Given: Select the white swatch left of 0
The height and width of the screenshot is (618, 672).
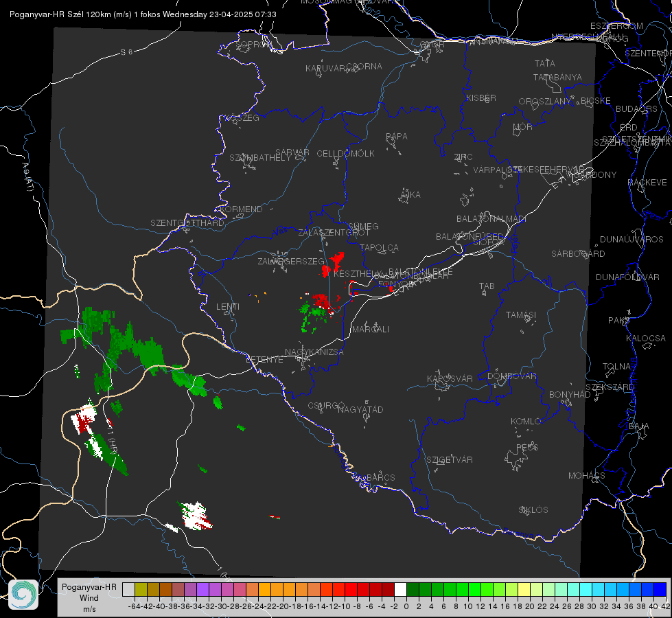Looking at the screenshot, I should [400, 589].
